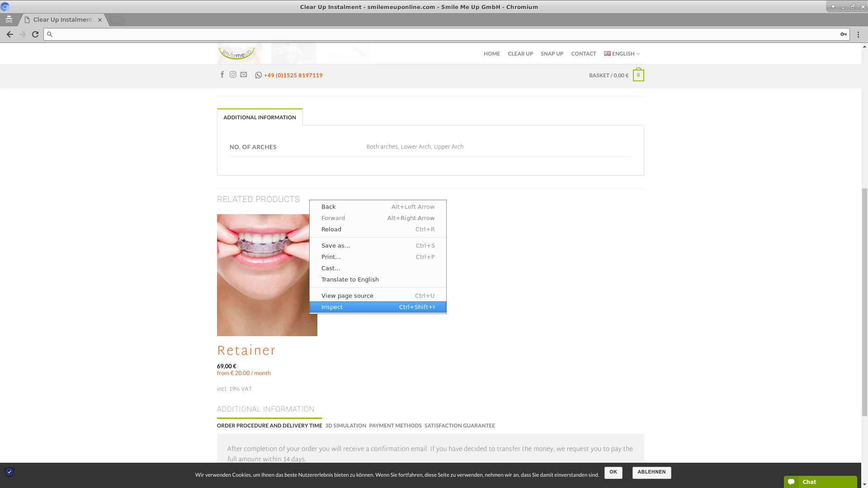Image resolution: width=868 pixels, height=488 pixels.
Task: Click the Facebook icon in header
Action: (222, 75)
